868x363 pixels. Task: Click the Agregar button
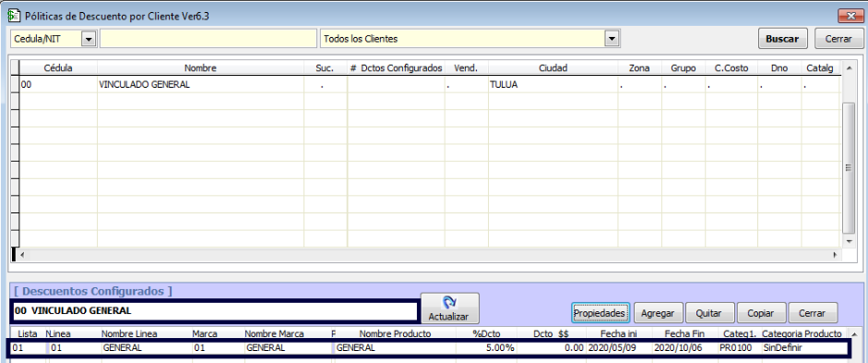pyautogui.click(x=658, y=313)
